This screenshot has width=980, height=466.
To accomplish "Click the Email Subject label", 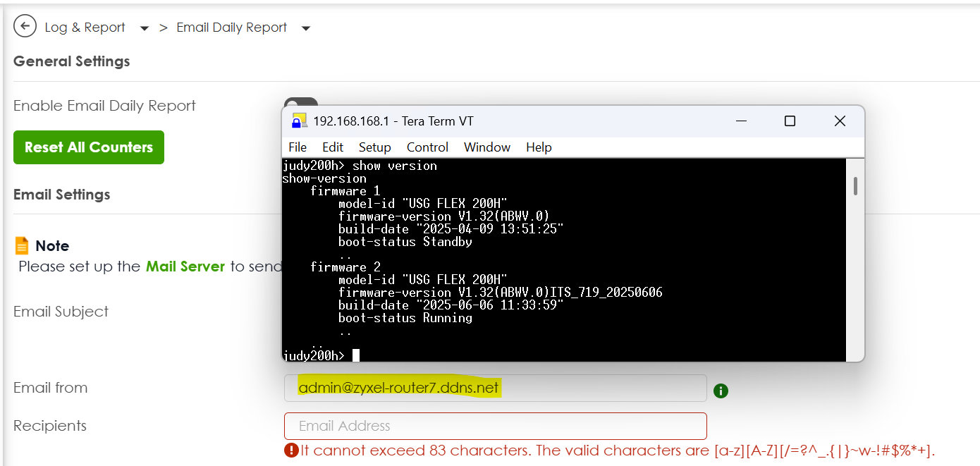I will click(x=61, y=312).
